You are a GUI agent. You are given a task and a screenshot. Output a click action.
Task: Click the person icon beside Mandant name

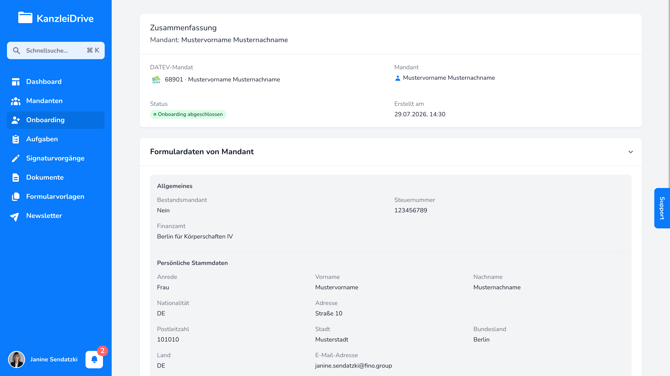[397, 78]
